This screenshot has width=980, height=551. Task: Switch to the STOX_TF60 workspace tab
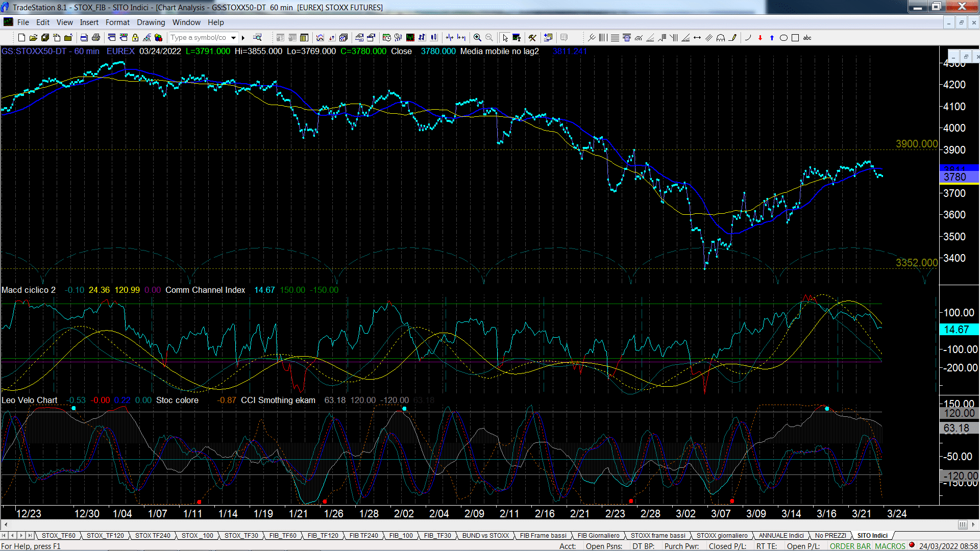pos(58,535)
